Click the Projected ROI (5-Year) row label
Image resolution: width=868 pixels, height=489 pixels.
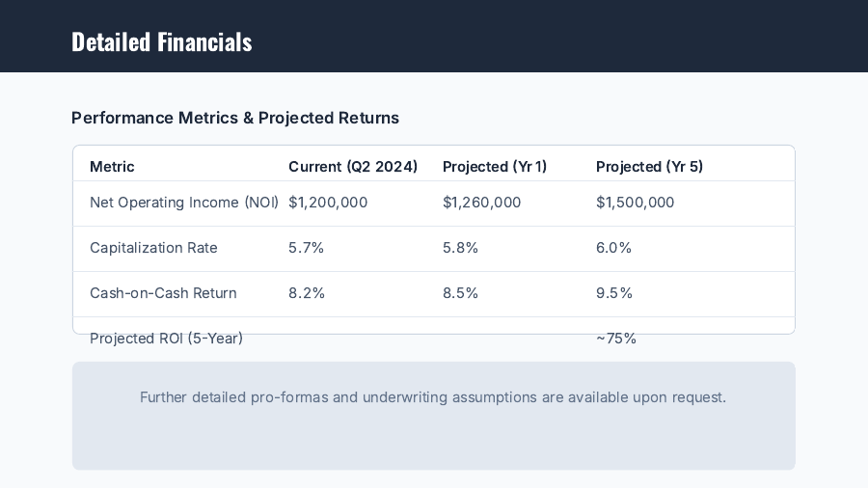tap(166, 339)
